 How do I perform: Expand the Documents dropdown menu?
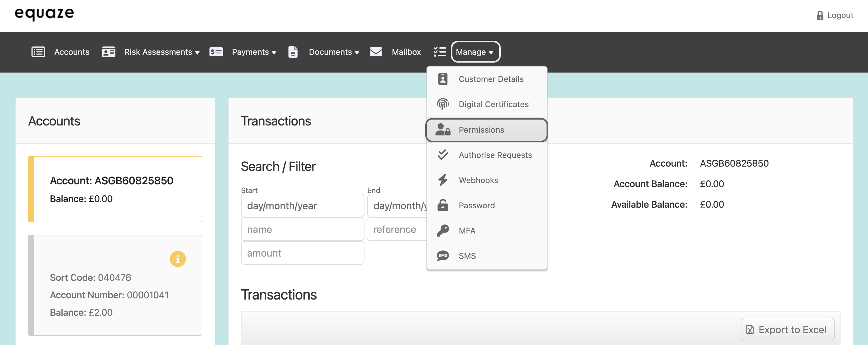pyautogui.click(x=334, y=52)
